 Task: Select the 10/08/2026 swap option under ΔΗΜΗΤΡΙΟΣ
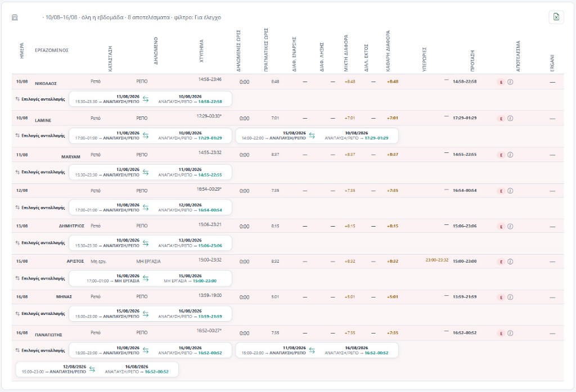tap(150, 243)
